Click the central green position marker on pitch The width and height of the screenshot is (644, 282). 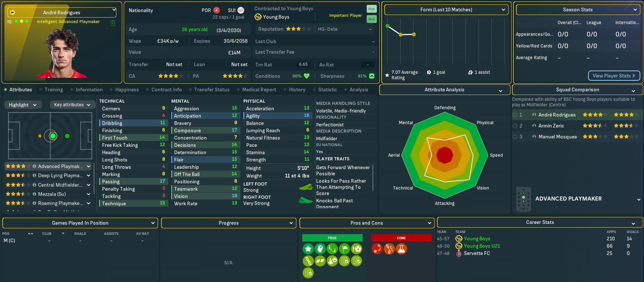(53, 136)
